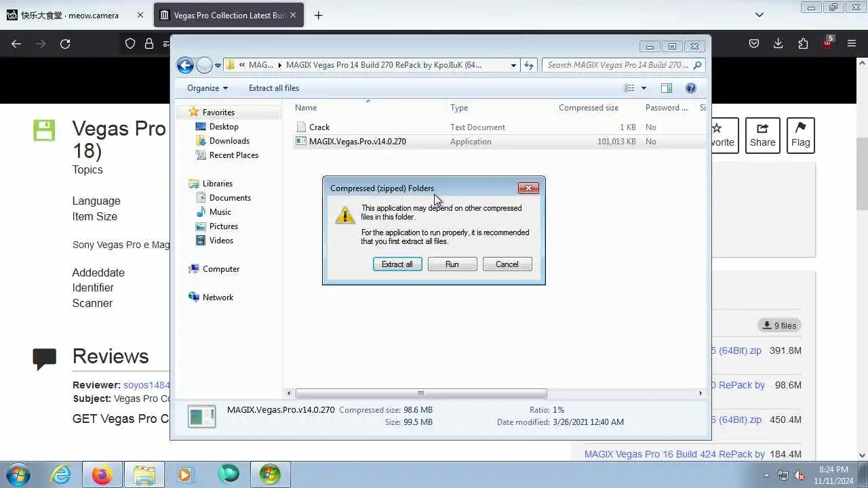Viewport: 868px width, 488px height.
Task: Click the tracking protection shield icon
Action: [130, 43]
